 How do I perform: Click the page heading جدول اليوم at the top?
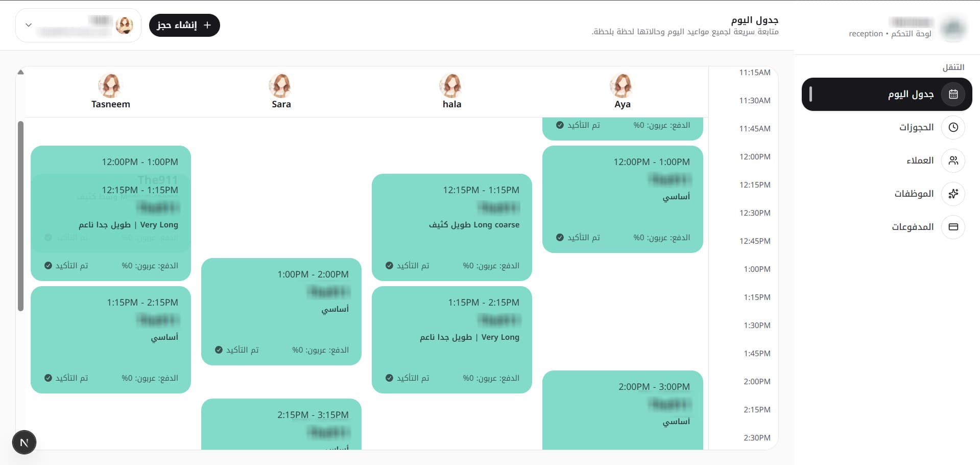pos(755,20)
